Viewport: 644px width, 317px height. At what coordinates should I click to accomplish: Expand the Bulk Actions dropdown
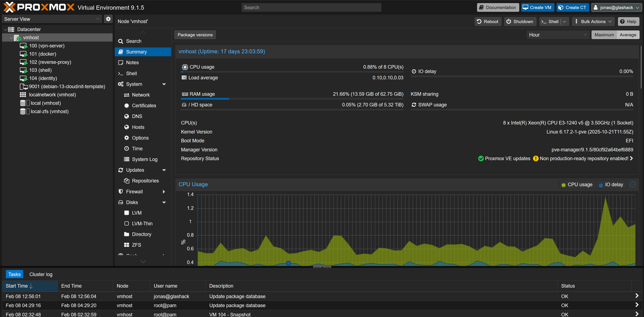pyautogui.click(x=593, y=21)
